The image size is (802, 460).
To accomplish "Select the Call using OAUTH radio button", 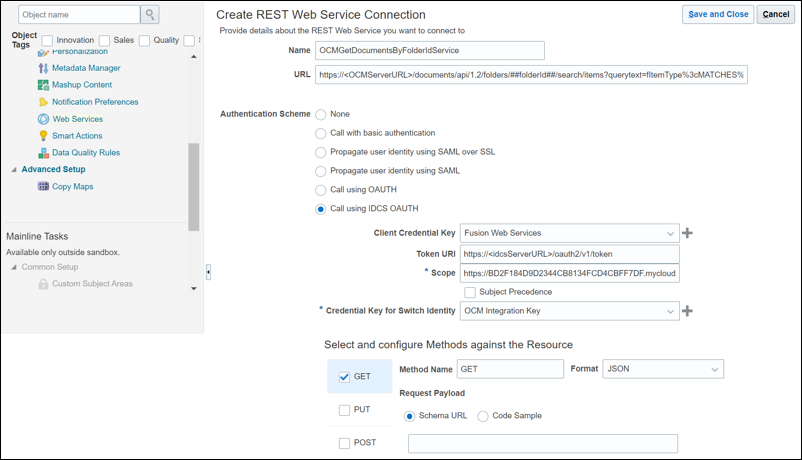I will pyautogui.click(x=321, y=190).
